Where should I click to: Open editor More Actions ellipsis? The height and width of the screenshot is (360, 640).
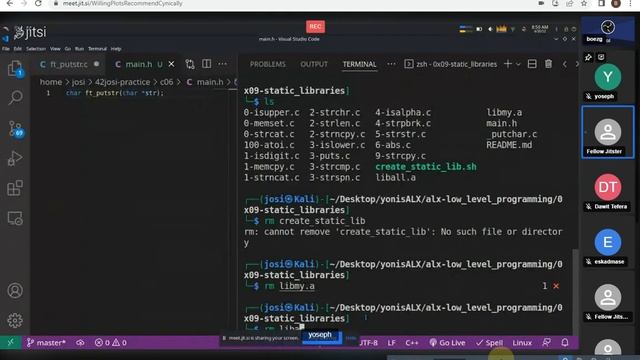pyautogui.click(x=222, y=64)
